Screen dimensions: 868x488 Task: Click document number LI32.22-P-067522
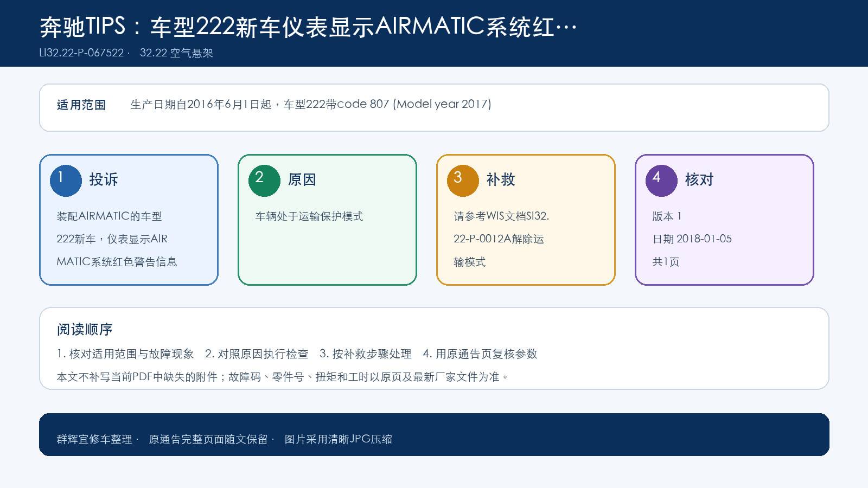point(81,53)
